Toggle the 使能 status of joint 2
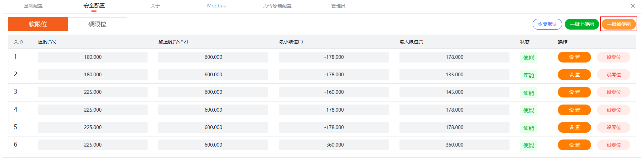 pyautogui.click(x=528, y=75)
